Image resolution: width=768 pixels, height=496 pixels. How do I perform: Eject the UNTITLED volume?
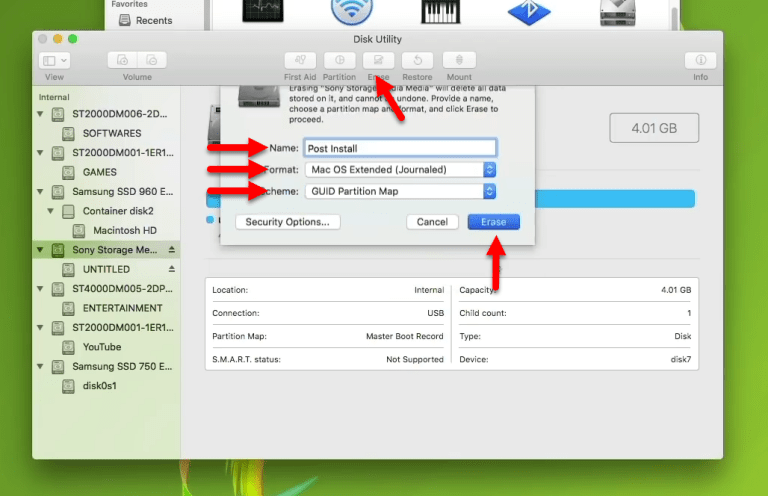pyautogui.click(x=171, y=269)
